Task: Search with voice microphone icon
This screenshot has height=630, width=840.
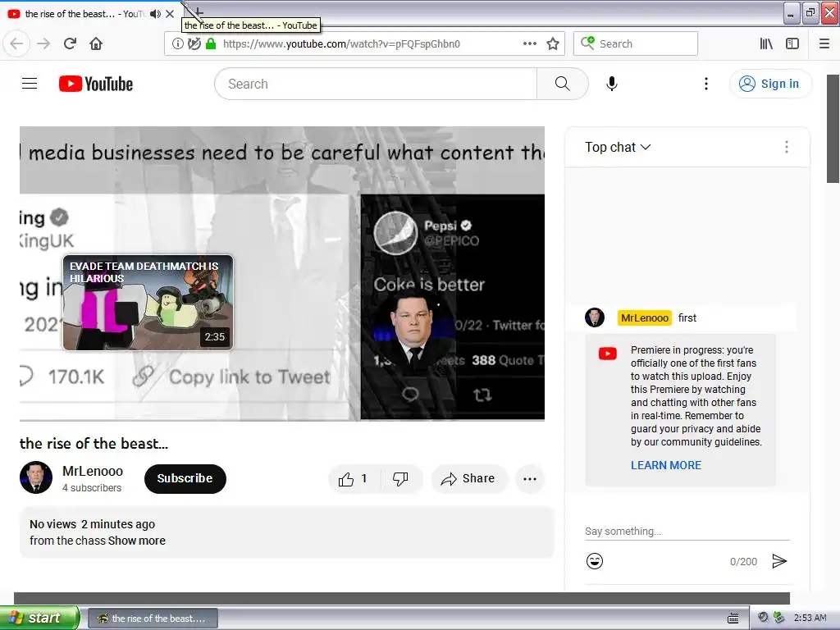Action: [x=612, y=84]
